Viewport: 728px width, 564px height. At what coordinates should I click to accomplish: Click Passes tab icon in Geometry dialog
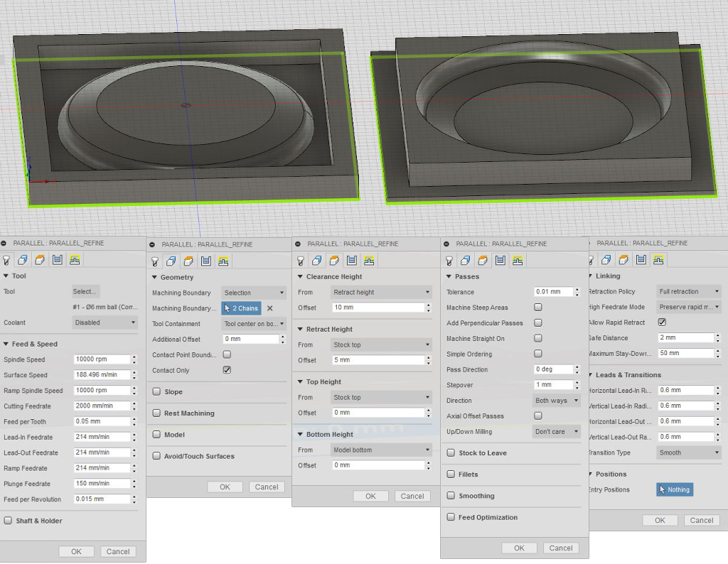tap(205, 261)
